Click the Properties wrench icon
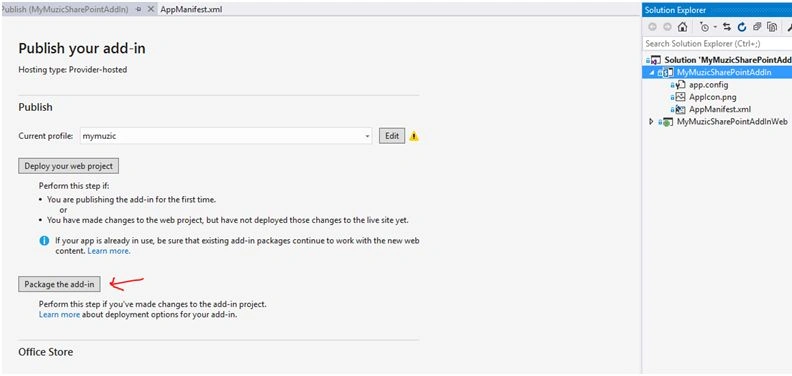 point(788,27)
